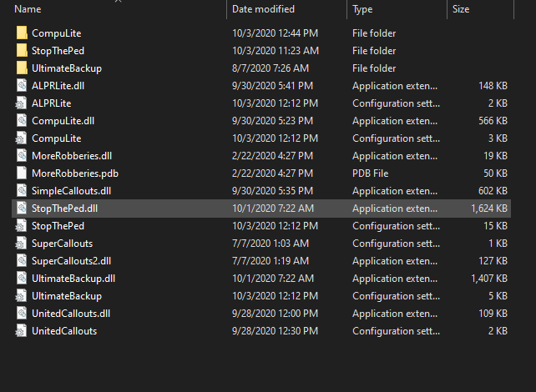Click the Type column header
536x392 pixels.
click(x=362, y=9)
